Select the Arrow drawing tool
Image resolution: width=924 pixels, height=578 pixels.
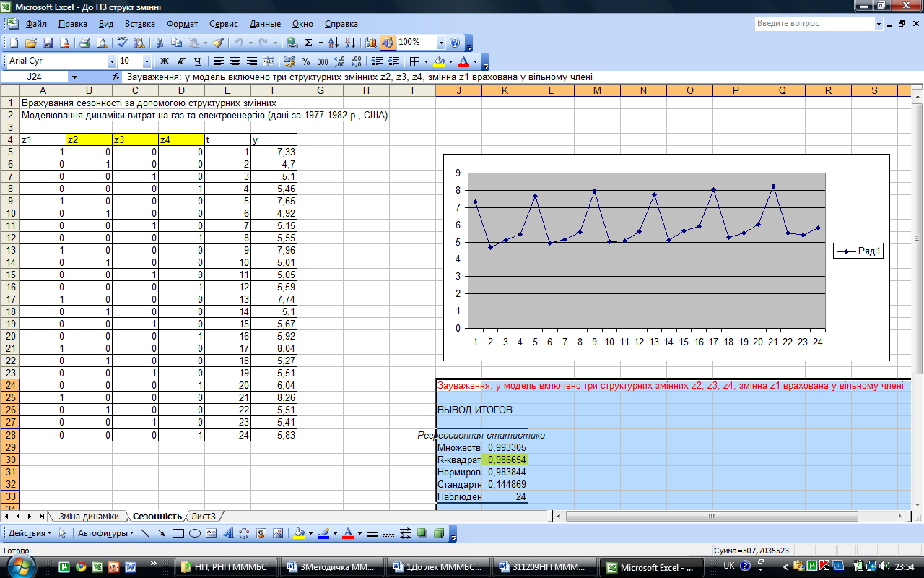(x=162, y=534)
